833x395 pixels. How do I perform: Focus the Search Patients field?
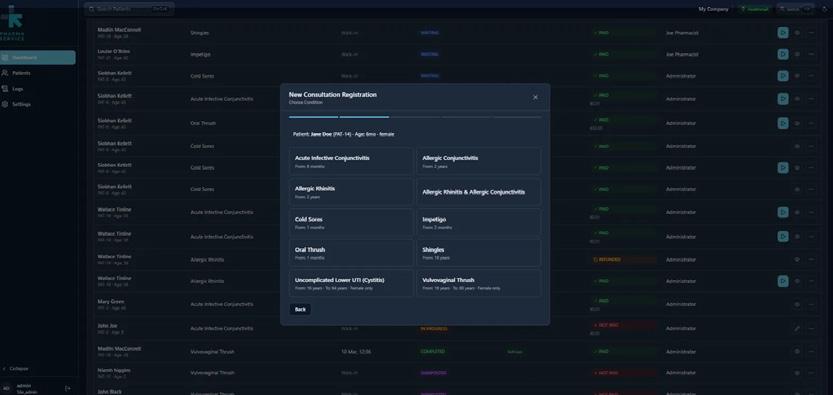coord(129,9)
